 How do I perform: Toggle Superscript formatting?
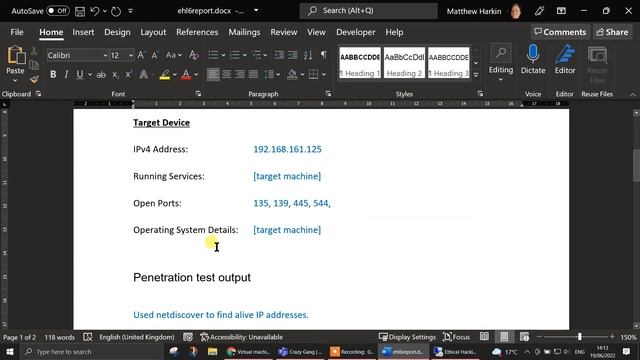pos(129,74)
